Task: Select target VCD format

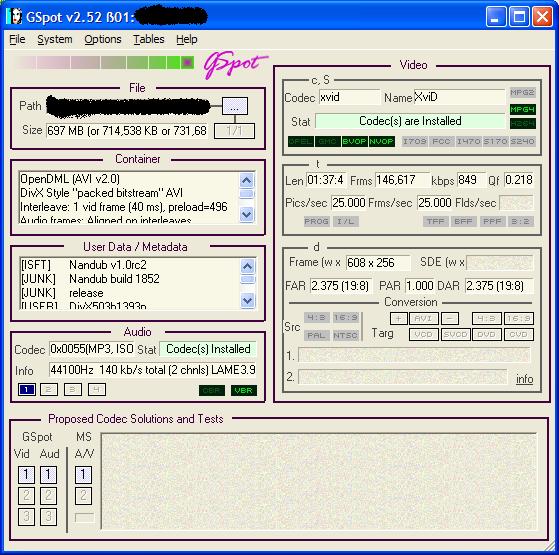Action: tap(424, 335)
